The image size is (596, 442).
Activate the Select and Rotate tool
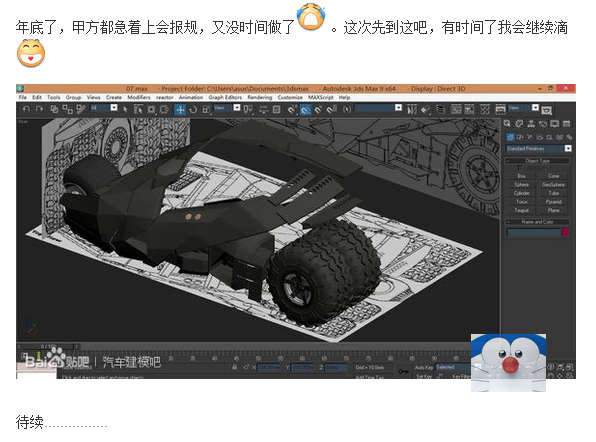coord(193,109)
